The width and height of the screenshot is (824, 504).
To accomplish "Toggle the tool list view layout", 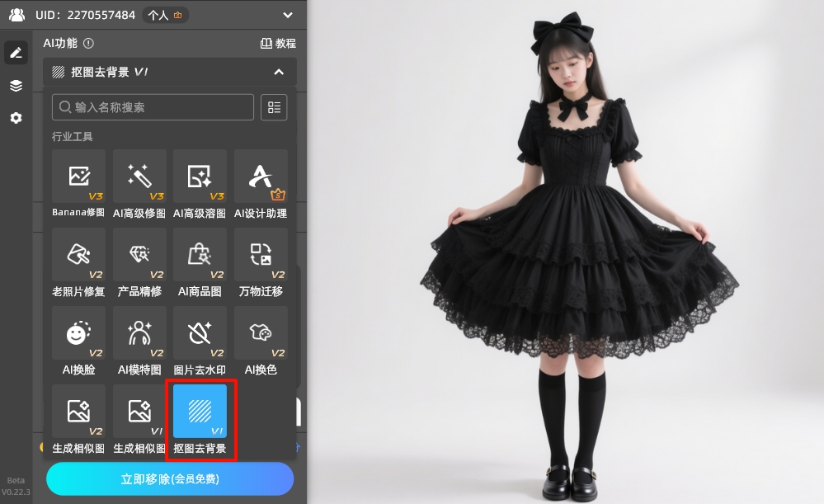I will 274,107.
